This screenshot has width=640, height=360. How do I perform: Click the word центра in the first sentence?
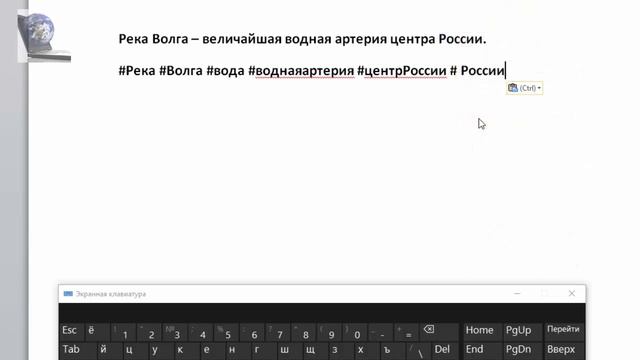(412, 40)
